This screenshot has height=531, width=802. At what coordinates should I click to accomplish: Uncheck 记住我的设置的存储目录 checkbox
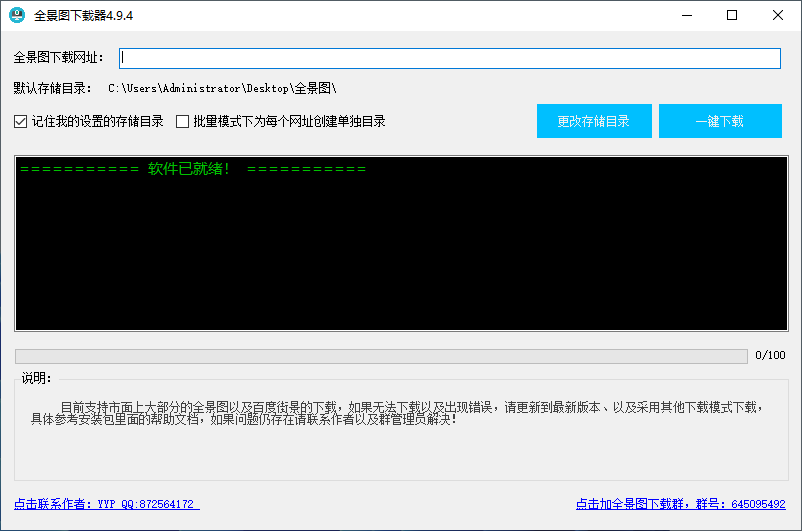point(21,122)
